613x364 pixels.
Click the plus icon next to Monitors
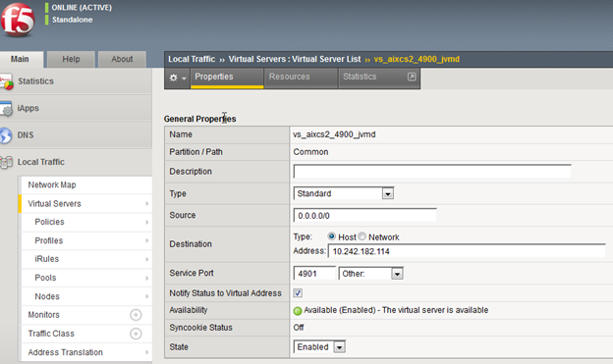pos(136,315)
